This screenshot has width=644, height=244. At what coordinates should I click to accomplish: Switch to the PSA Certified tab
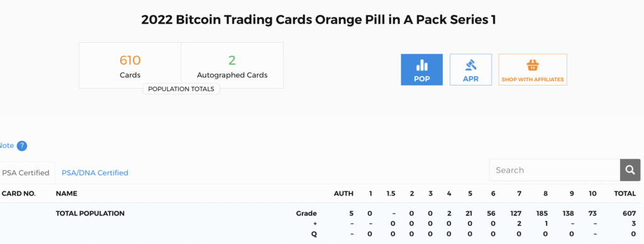pyautogui.click(x=25, y=173)
